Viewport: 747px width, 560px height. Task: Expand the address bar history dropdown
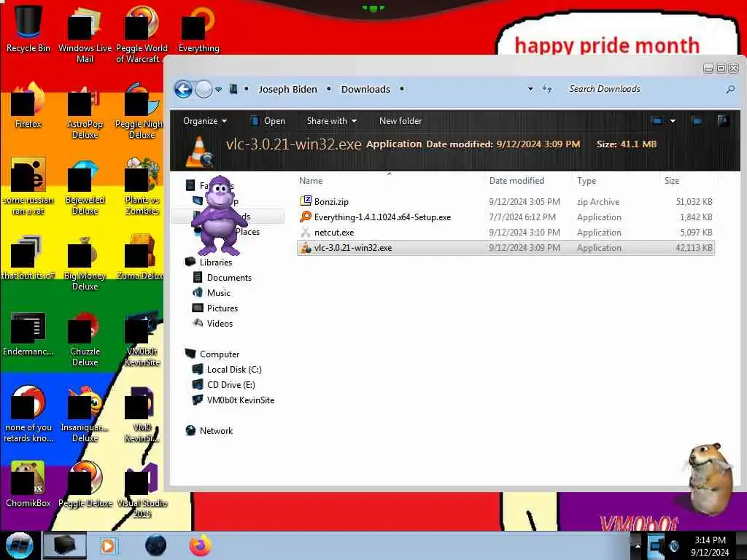[x=530, y=89]
